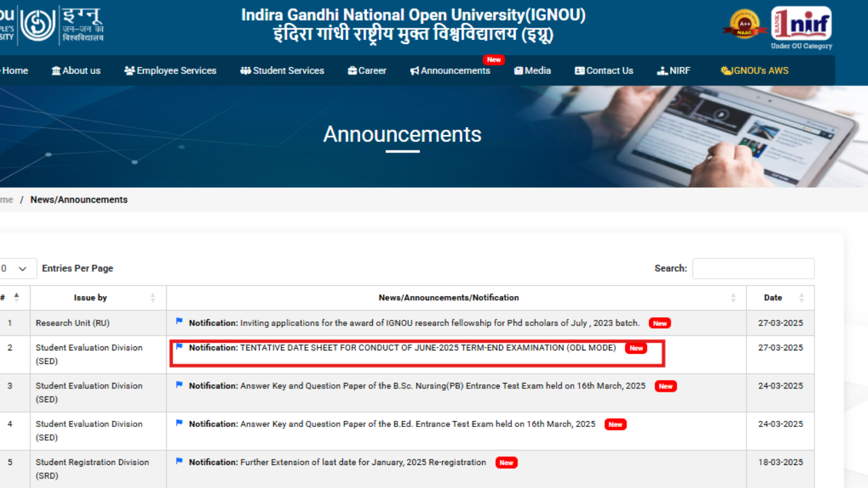Screen dimensions: 868x488
Task: Click the Announcements banner heading
Action: (x=402, y=134)
